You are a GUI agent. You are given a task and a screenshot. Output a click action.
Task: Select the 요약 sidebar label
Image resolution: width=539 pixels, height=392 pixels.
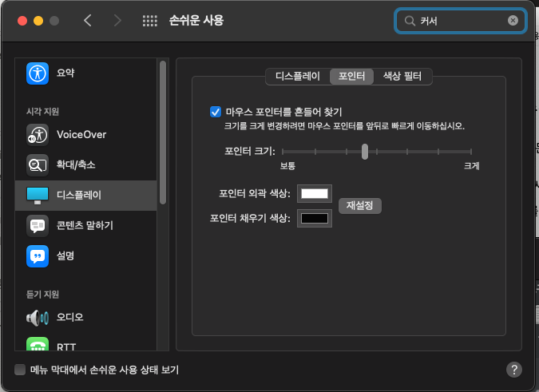pos(65,73)
